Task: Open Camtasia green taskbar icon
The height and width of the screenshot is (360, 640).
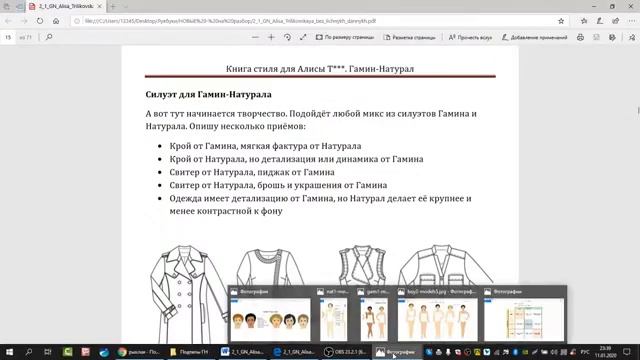Action: pos(67,352)
